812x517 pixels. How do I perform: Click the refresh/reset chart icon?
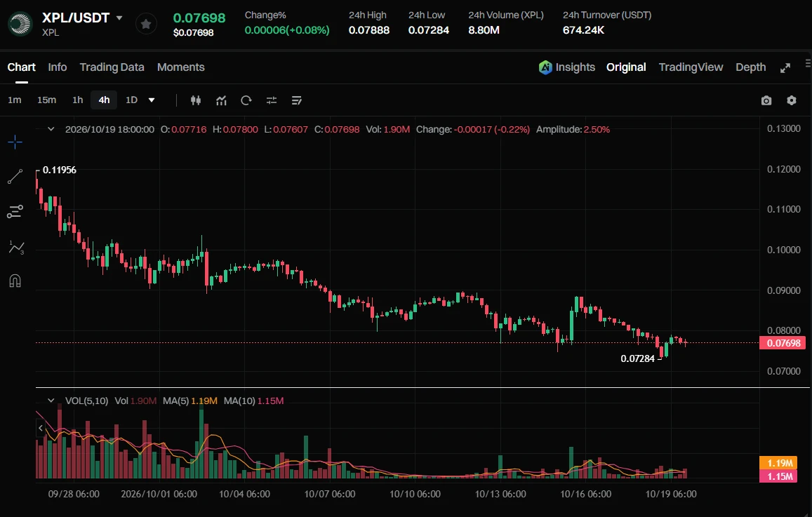tap(246, 100)
